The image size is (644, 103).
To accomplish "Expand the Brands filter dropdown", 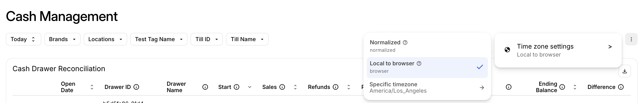I will 62,39.
